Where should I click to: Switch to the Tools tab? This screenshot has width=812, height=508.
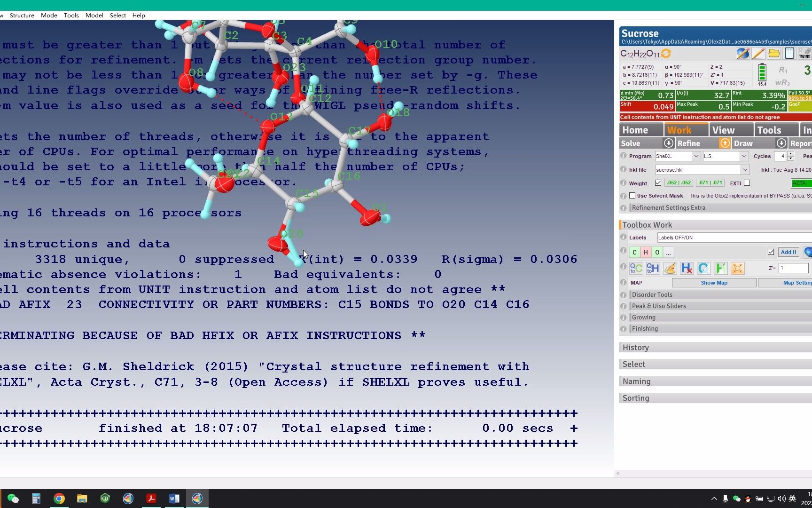pyautogui.click(x=776, y=130)
